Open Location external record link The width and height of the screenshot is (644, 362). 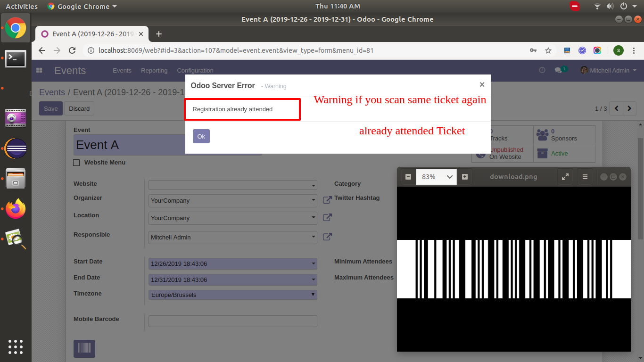pos(327,217)
